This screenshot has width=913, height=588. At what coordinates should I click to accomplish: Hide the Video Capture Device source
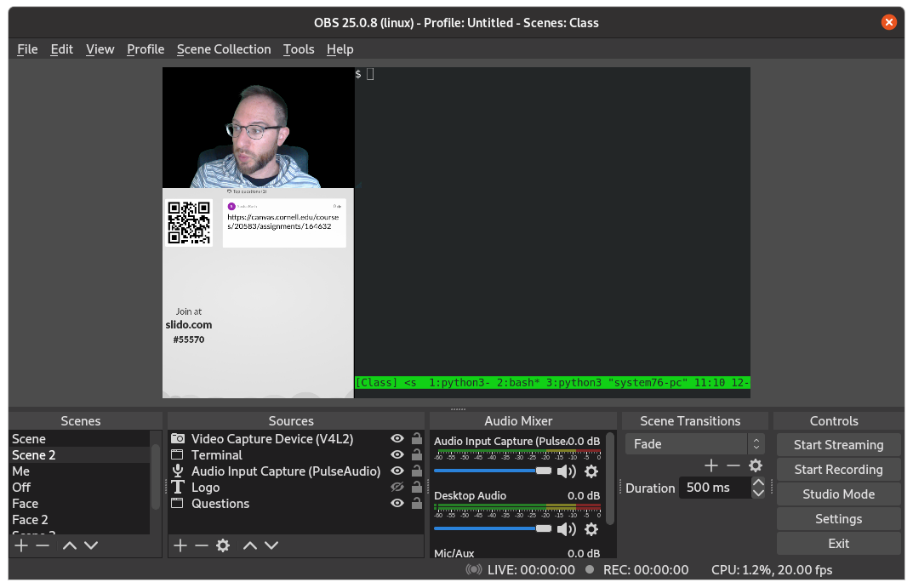click(397, 438)
